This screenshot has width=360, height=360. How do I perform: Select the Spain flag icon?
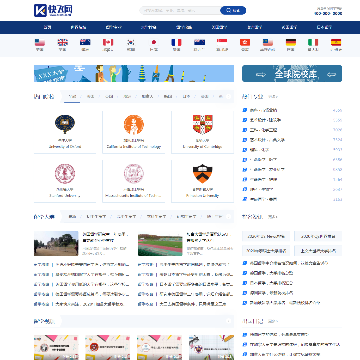point(336,42)
